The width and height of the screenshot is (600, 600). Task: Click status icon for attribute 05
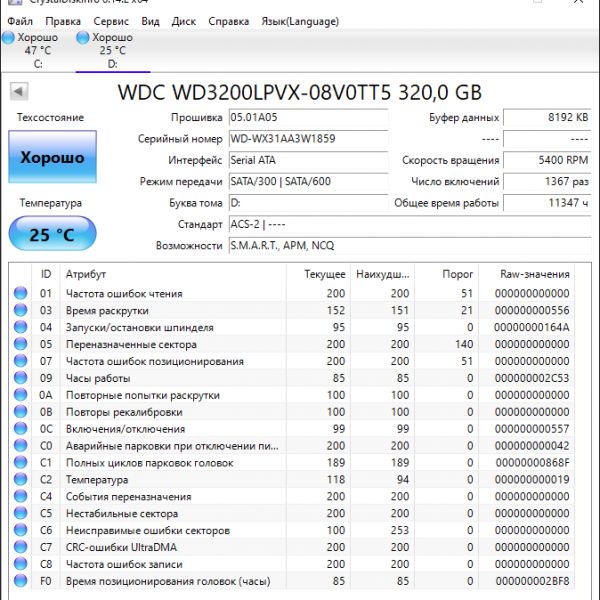(x=20, y=344)
